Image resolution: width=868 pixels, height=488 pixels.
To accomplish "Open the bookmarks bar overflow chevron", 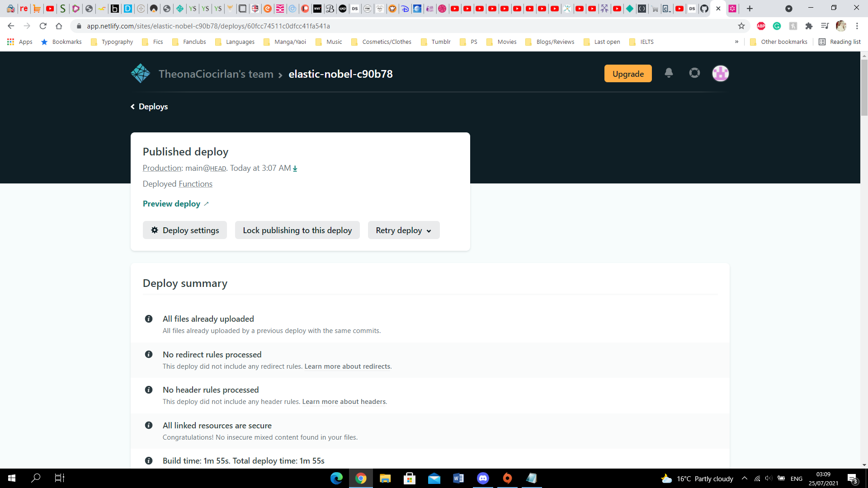I will 736,42.
